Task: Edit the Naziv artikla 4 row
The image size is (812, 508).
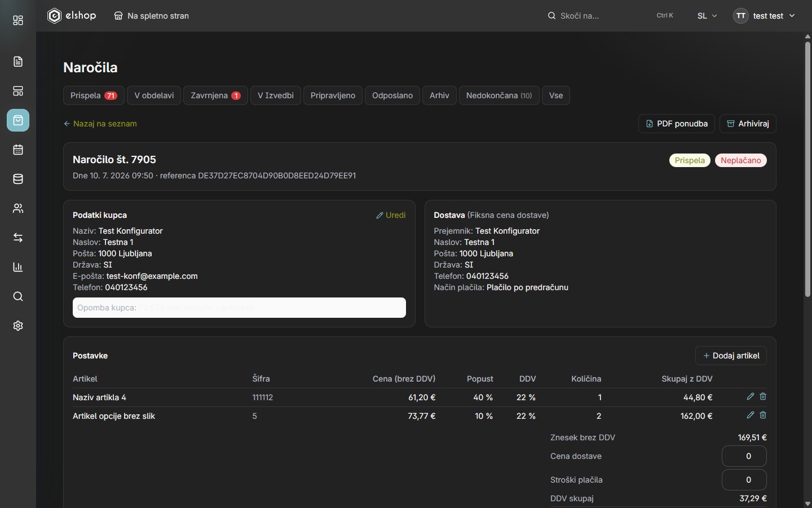Action: tap(751, 397)
